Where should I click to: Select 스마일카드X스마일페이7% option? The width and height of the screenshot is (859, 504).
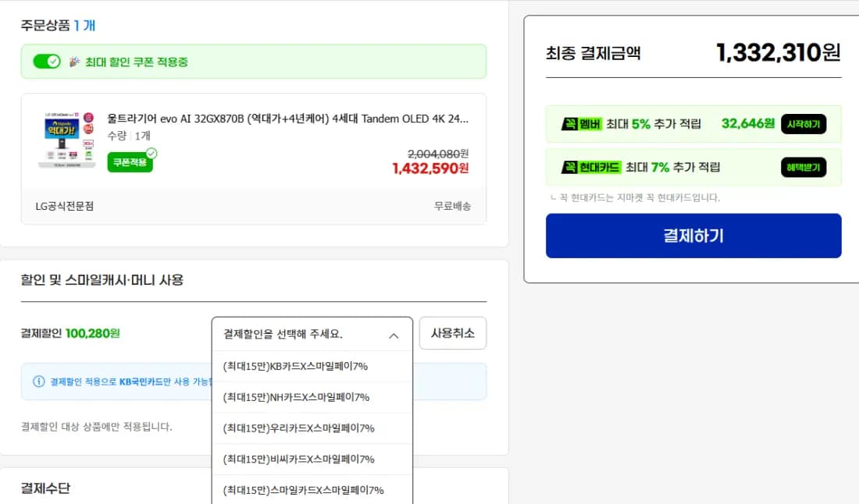[312, 490]
